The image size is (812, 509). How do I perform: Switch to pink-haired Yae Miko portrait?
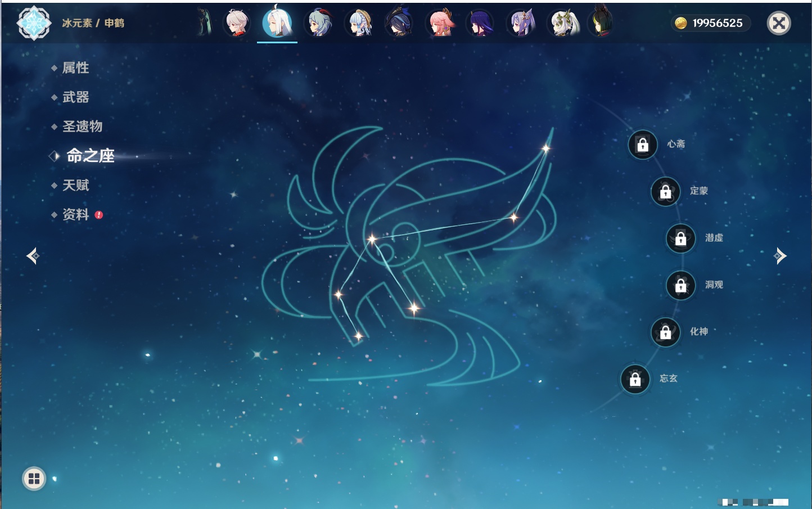440,23
